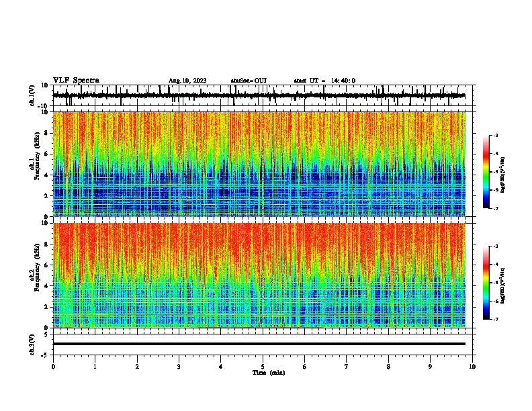Click the "ch.3(V)" axis label
532x411 pixels.
(32, 345)
